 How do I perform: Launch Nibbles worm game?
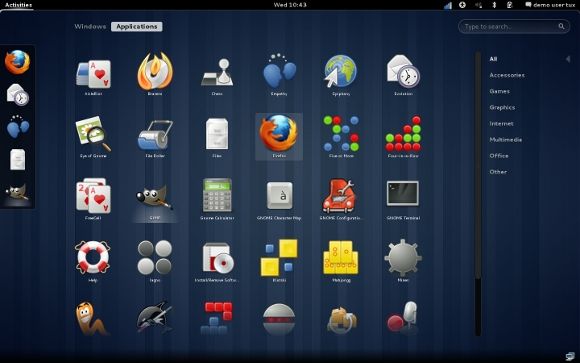92,319
